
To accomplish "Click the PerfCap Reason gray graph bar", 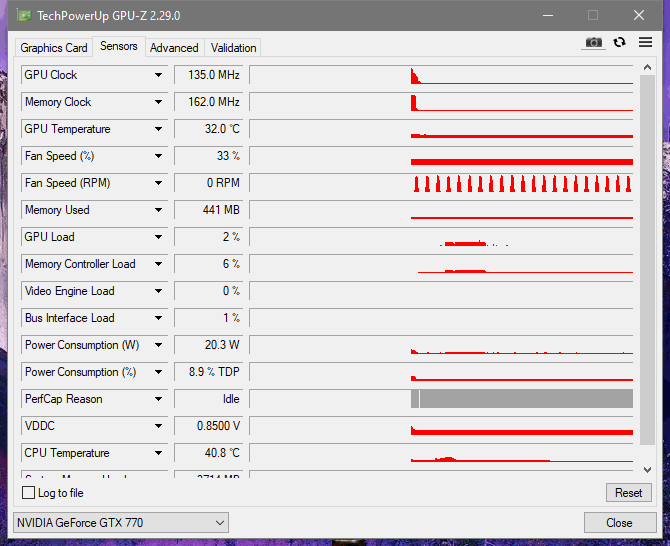I will (x=522, y=399).
